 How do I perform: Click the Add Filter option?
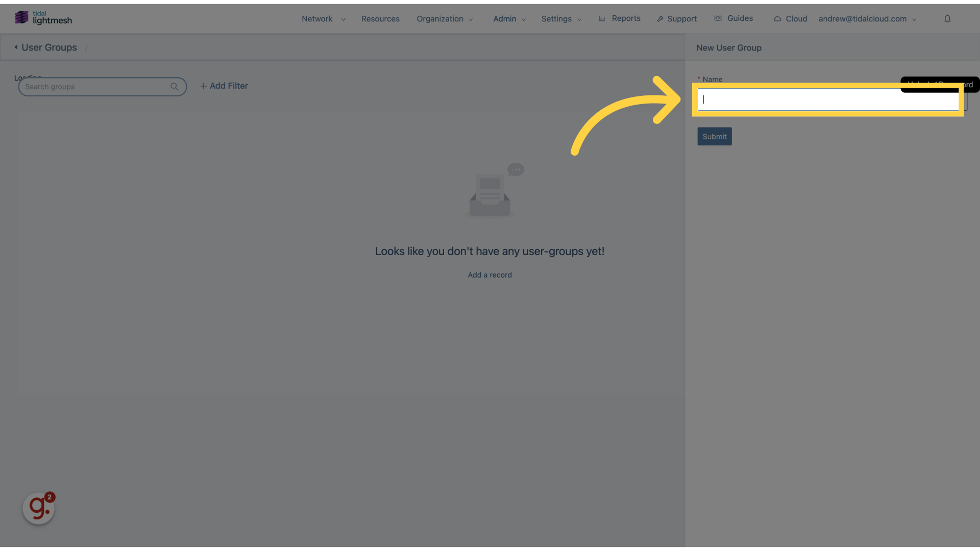click(224, 85)
